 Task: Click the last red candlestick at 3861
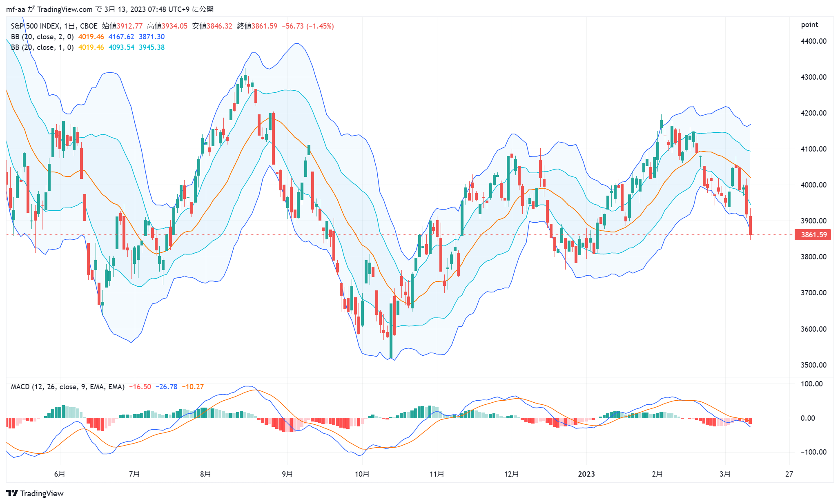pyautogui.click(x=751, y=225)
